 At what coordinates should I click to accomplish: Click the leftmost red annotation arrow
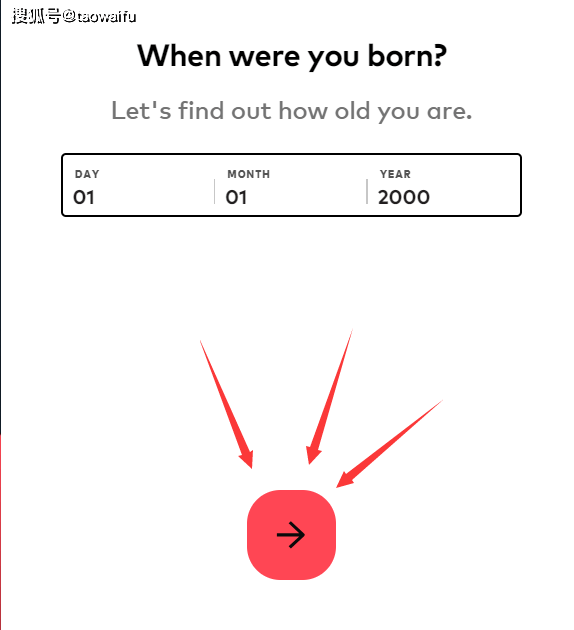point(227,406)
